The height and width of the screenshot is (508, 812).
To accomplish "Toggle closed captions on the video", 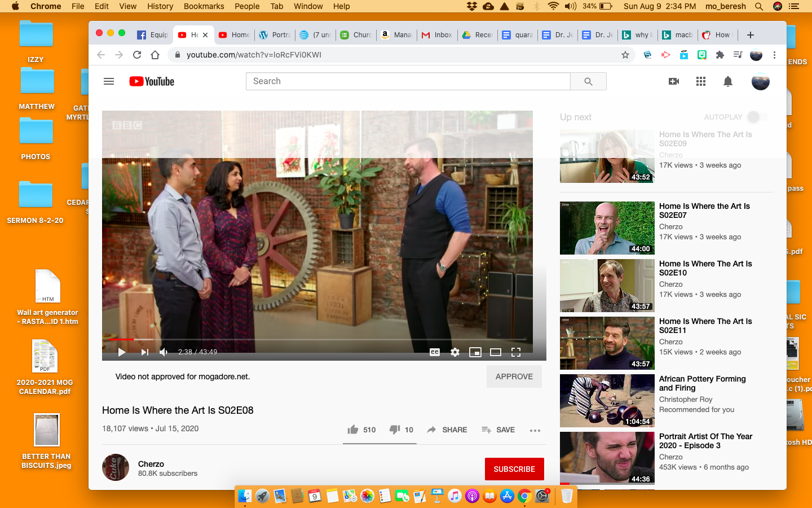I will tap(435, 352).
